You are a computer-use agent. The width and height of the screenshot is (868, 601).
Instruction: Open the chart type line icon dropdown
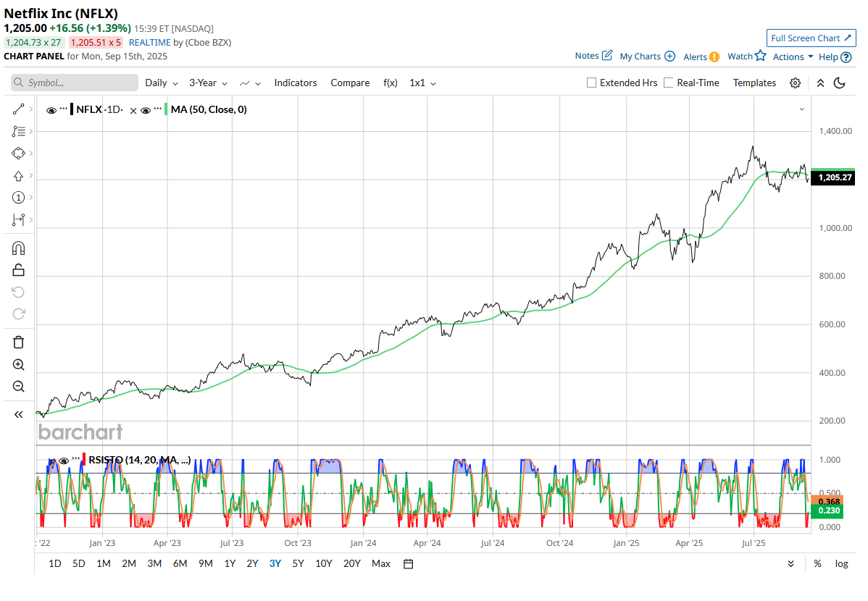point(250,83)
